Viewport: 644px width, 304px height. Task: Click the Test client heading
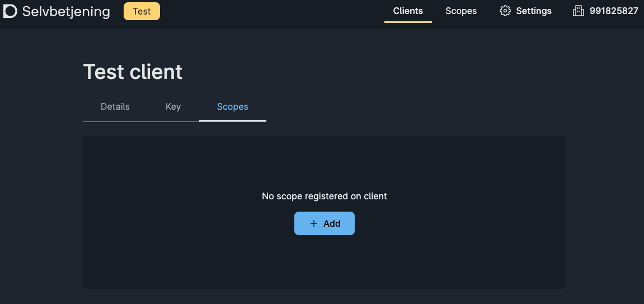coord(133,72)
